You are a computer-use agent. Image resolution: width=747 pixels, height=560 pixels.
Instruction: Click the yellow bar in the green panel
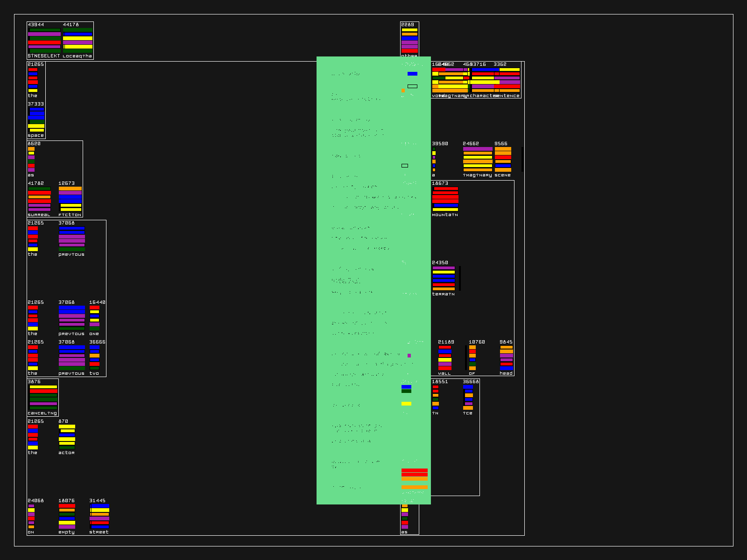point(406,404)
